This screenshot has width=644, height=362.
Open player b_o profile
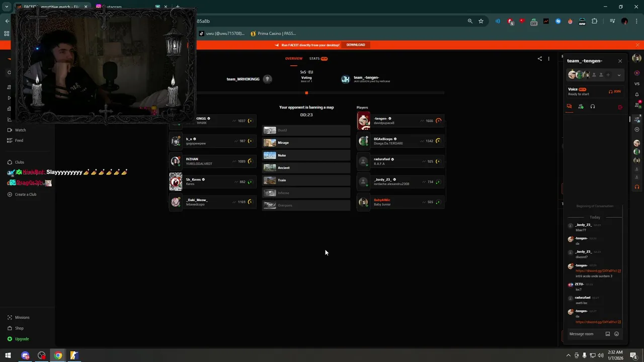[x=213, y=141]
